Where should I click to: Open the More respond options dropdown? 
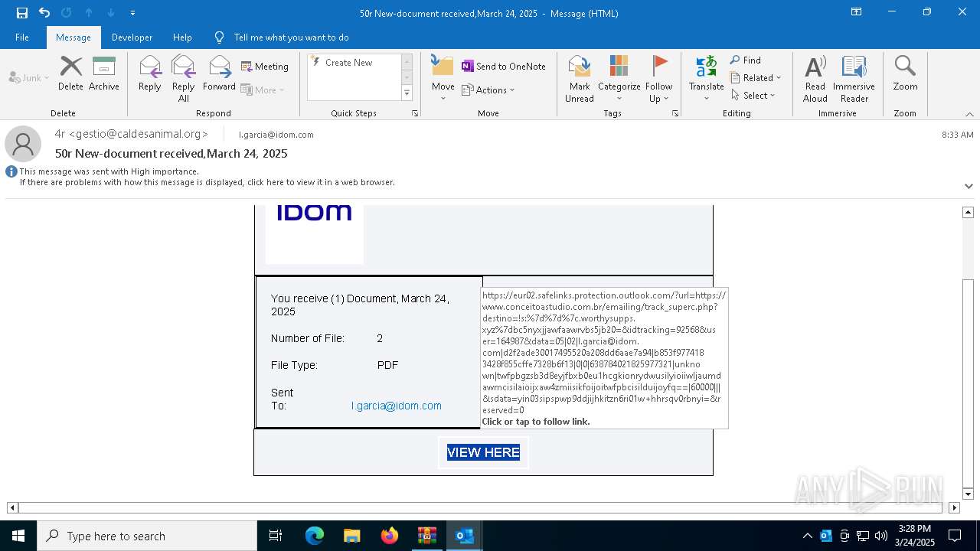pyautogui.click(x=263, y=90)
